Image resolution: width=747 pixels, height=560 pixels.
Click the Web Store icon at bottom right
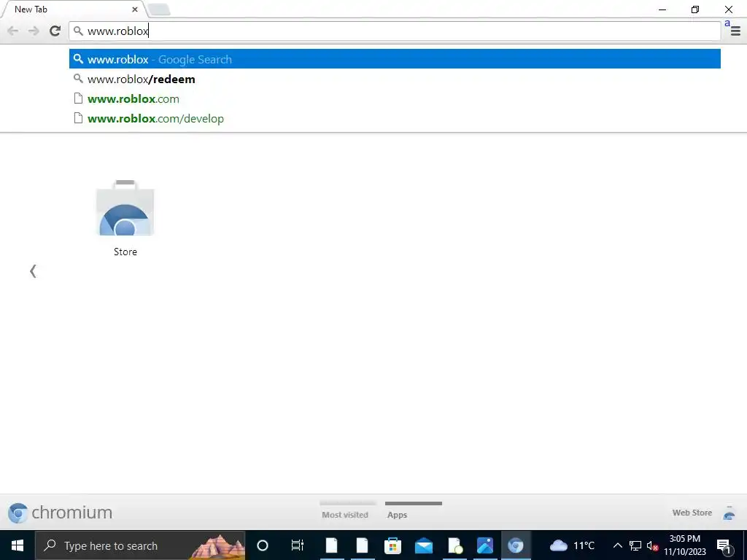pyautogui.click(x=729, y=513)
